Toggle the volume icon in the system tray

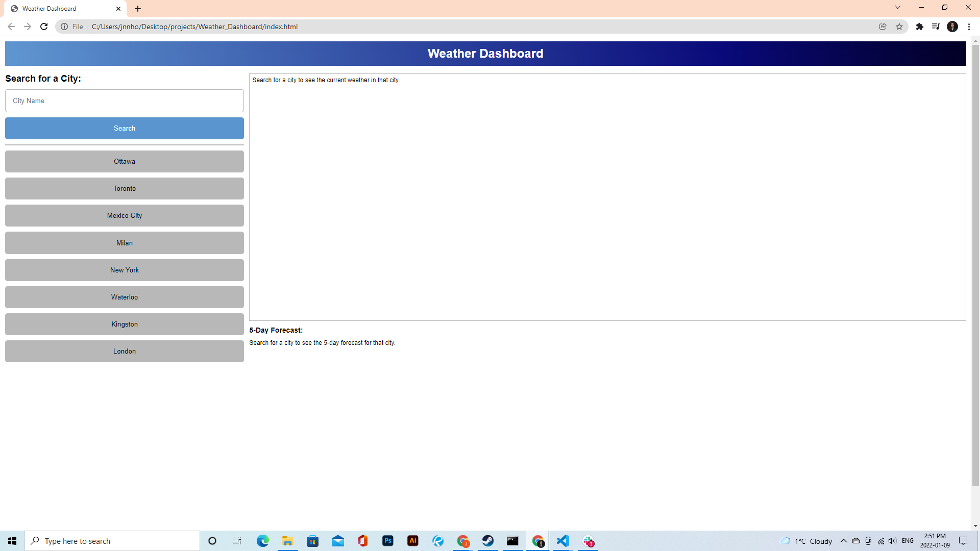[892, 541]
